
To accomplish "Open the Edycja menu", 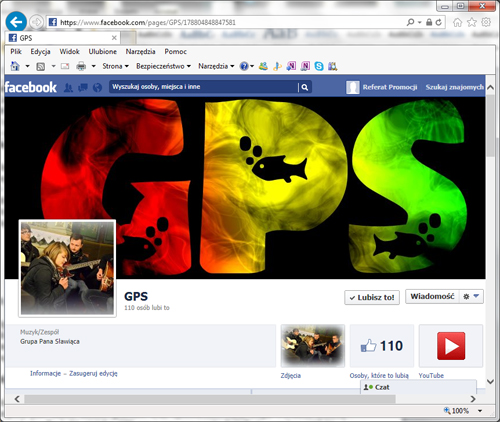I will 40,52.
